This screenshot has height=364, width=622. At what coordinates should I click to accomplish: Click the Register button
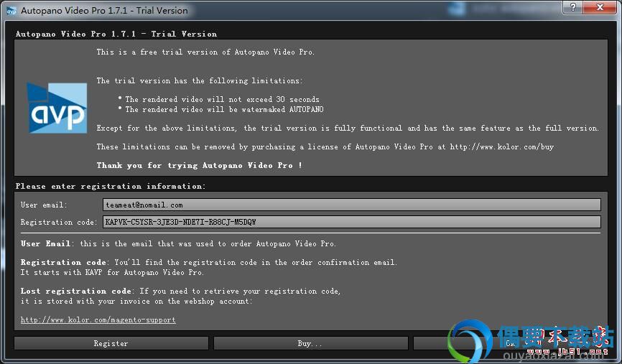(111, 343)
